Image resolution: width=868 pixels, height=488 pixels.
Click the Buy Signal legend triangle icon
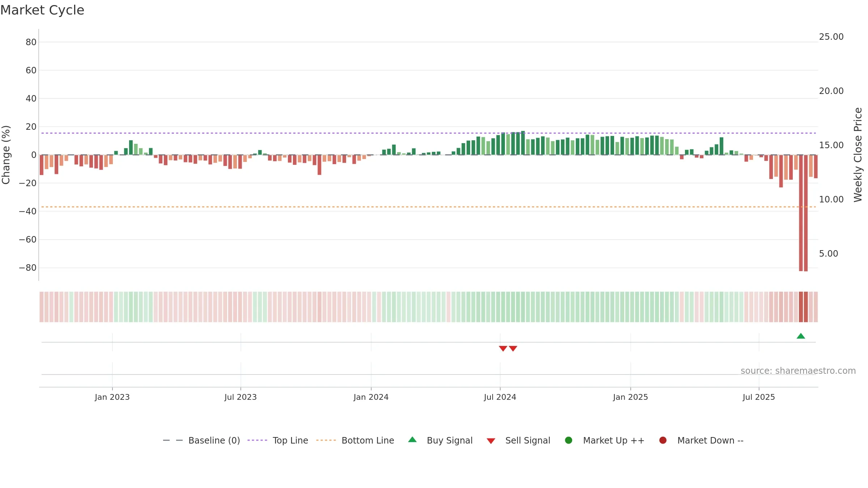[412, 440]
